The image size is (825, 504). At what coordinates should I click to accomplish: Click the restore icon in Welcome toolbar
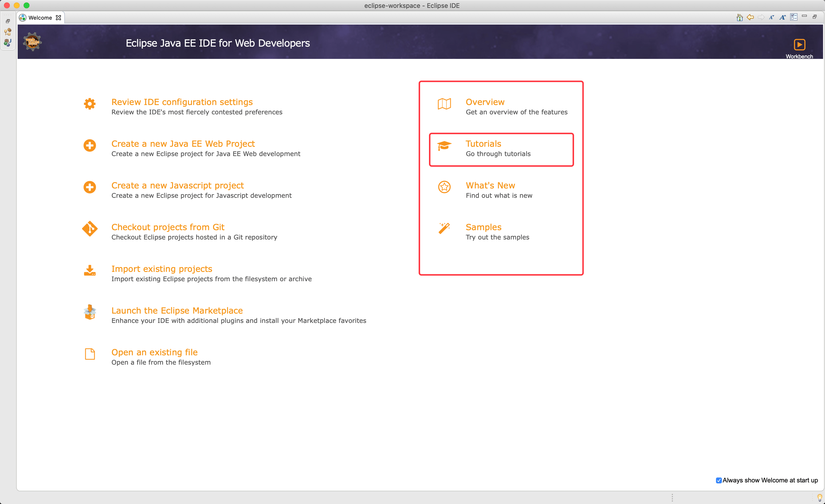point(815,17)
